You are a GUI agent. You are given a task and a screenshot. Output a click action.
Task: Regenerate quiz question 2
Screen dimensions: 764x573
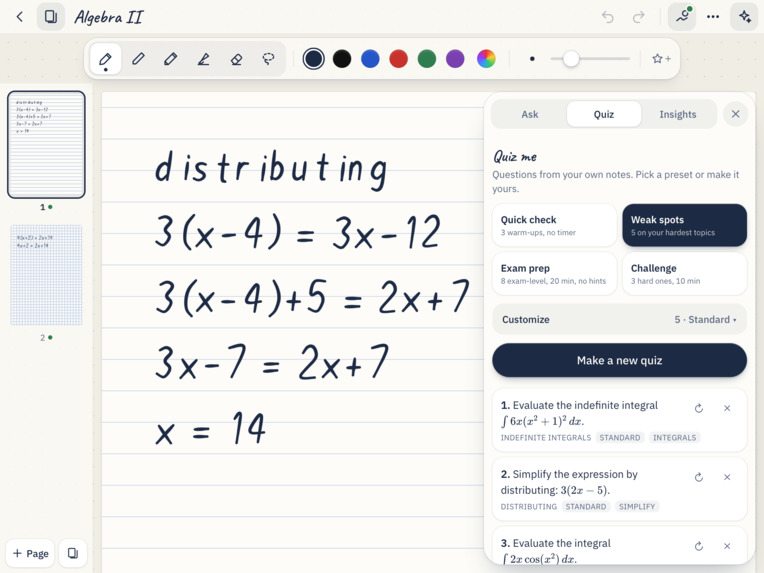pyautogui.click(x=699, y=477)
